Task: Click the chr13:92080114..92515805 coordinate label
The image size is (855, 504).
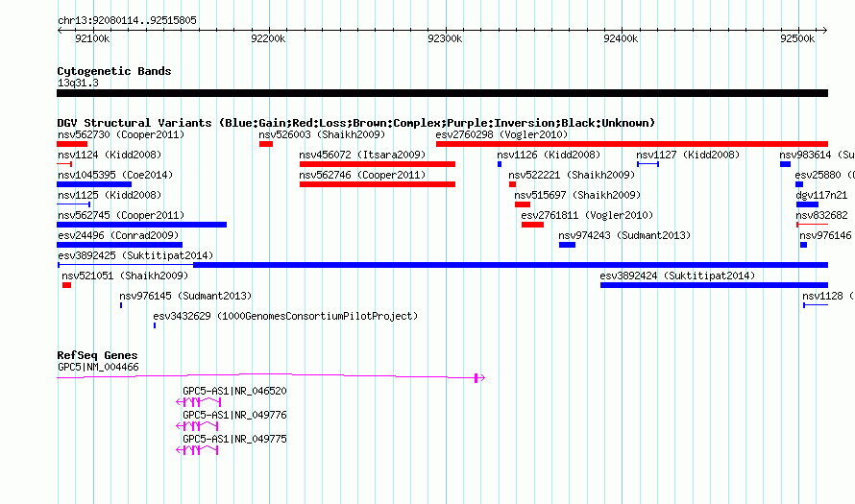Action: (x=127, y=21)
